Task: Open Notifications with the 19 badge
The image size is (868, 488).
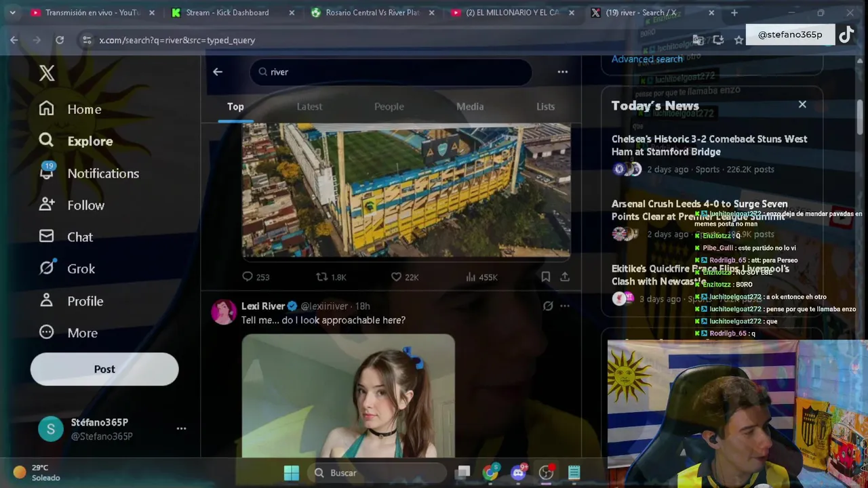Action: (x=89, y=173)
